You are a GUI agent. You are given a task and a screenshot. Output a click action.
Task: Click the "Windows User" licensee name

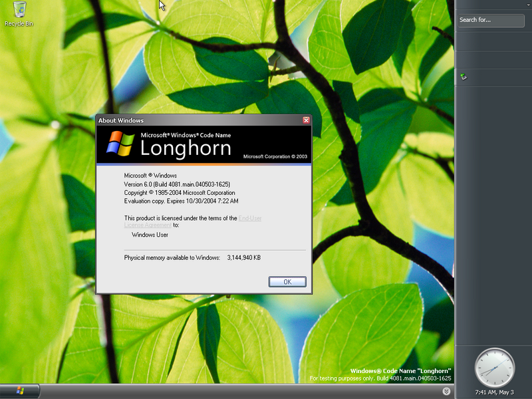coord(150,235)
